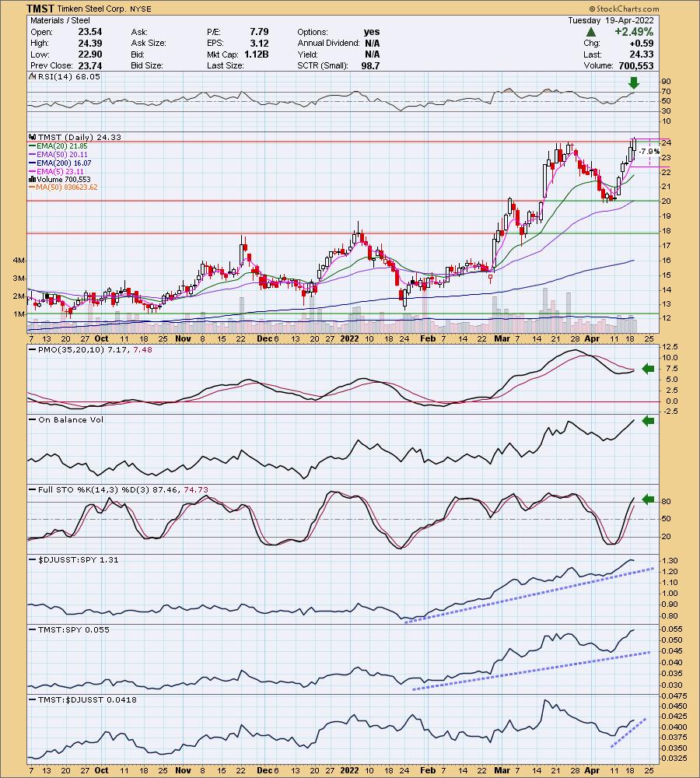Viewport: 700px width, 778px height.
Task: Click the green up triangle change icon
Action: tap(591, 32)
